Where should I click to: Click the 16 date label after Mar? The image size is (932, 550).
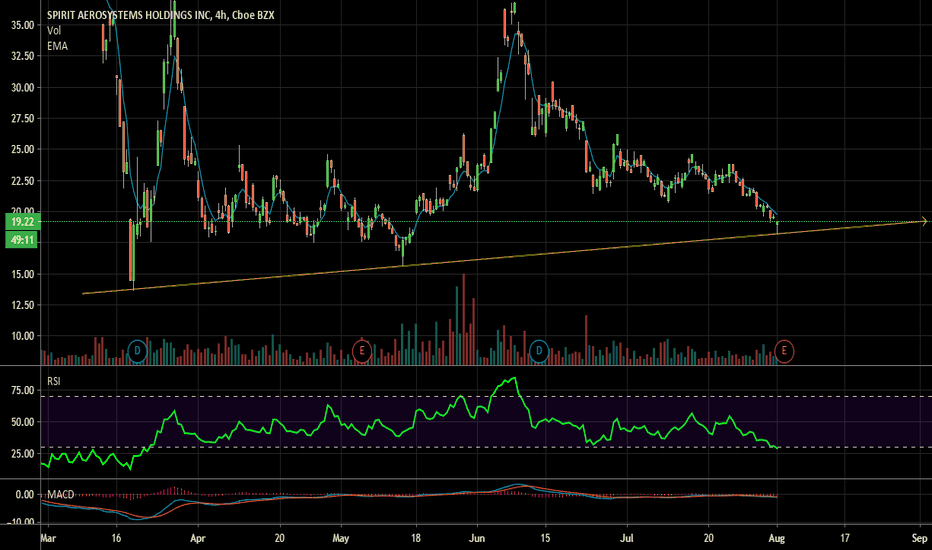click(x=116, y=538)
